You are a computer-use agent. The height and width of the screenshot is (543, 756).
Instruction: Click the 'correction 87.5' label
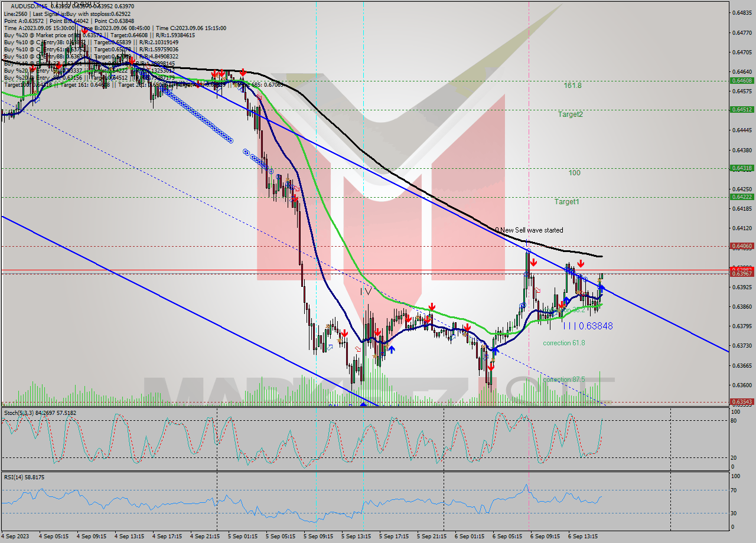[564, 380]
